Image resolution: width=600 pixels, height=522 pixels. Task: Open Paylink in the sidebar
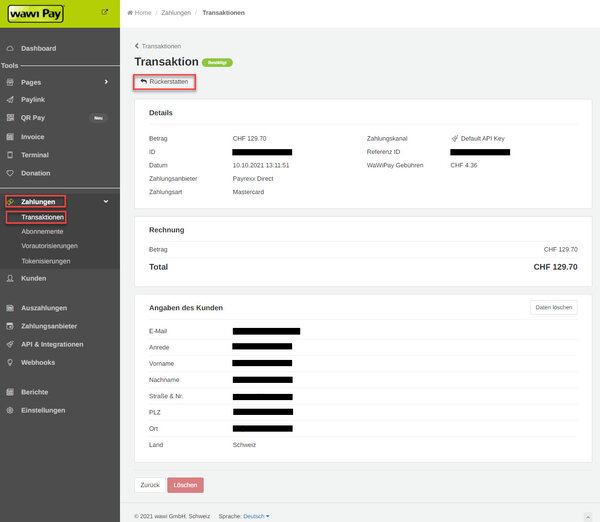(x=33, y=100)
